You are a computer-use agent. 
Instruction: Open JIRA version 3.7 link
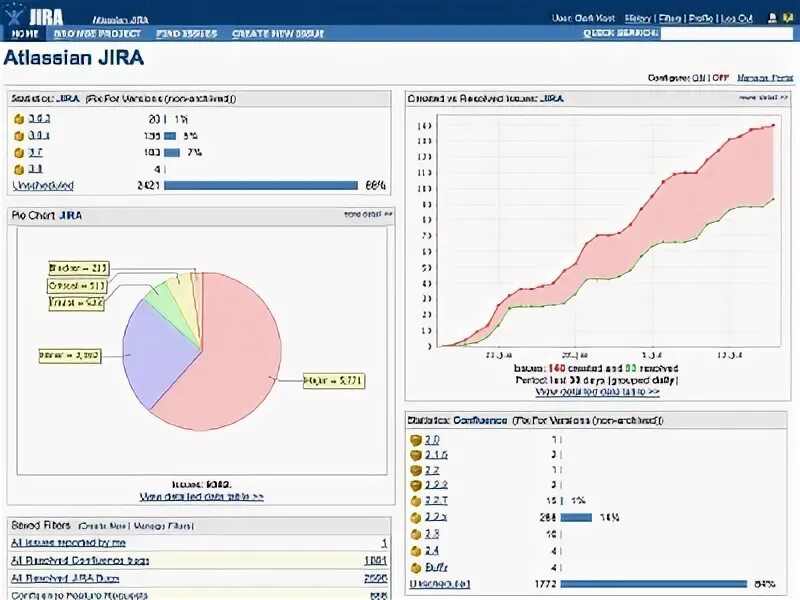[x=35, y=153]
